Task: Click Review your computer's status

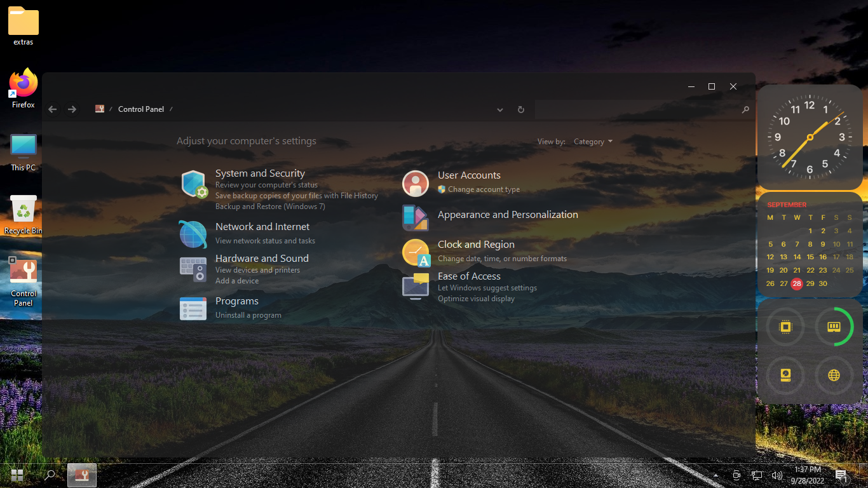Action: [x=266, y=185]
